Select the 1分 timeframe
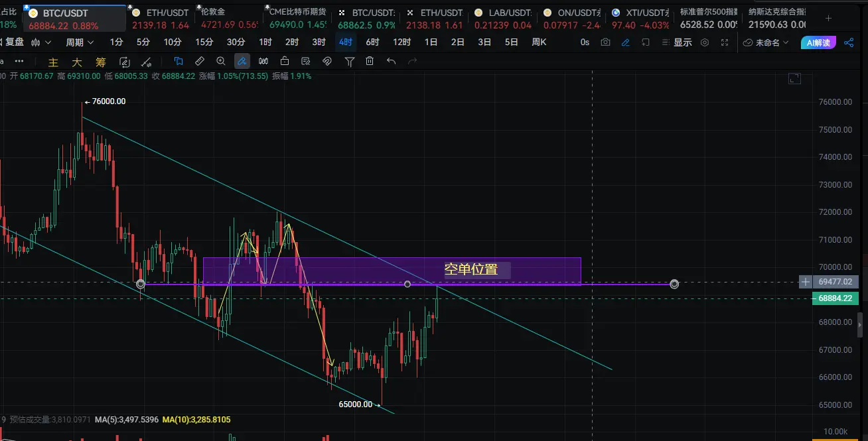 pyautogui.click(x=116, y=42)
